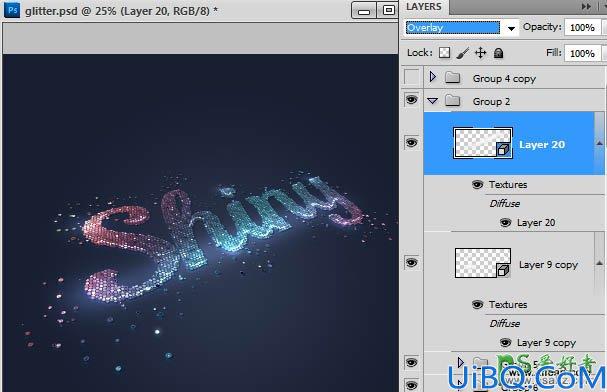Click Group 4 copy folder icon
This screenshot has width=607, height=392.
(x=452, y=78)
